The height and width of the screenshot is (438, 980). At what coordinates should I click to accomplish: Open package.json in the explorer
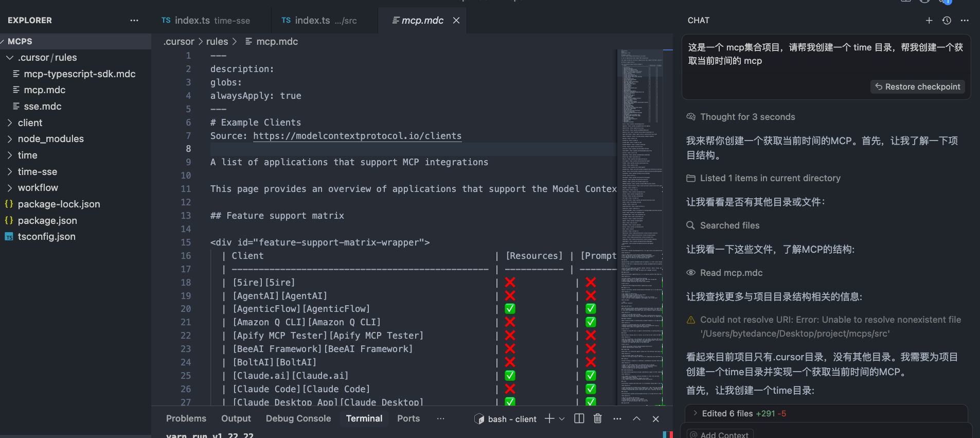[47, 221]
